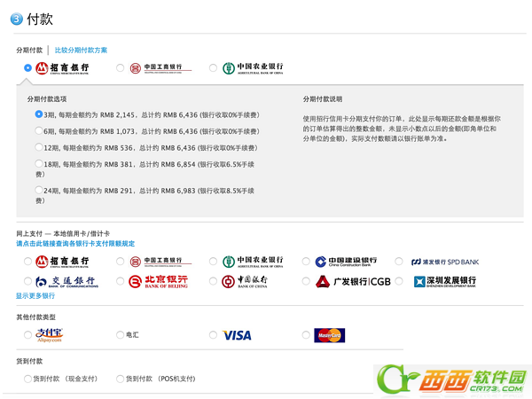Select Alipay payment radio button

[27, 335]
